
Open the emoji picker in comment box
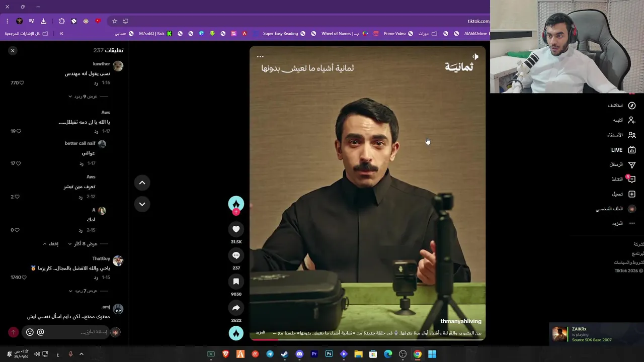tap(30, 332)
